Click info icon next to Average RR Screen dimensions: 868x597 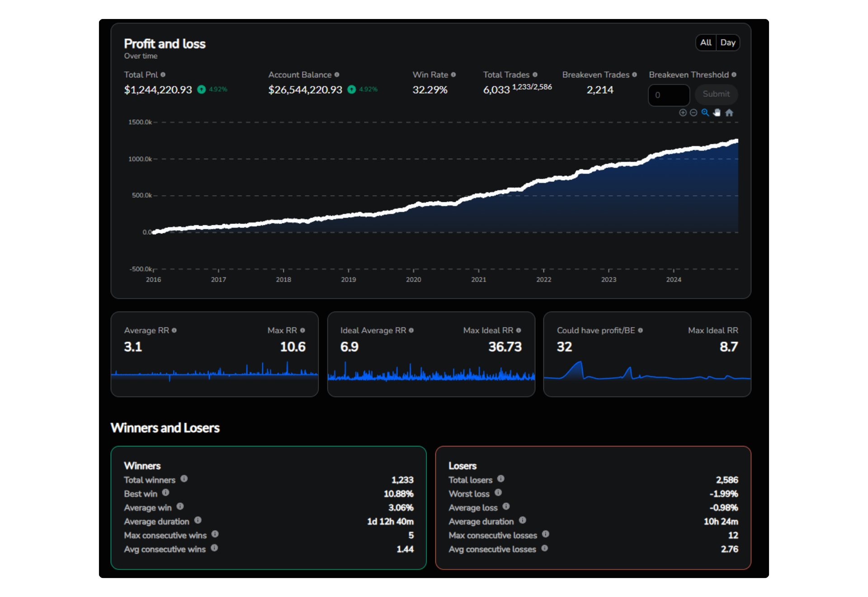(175, 331)
